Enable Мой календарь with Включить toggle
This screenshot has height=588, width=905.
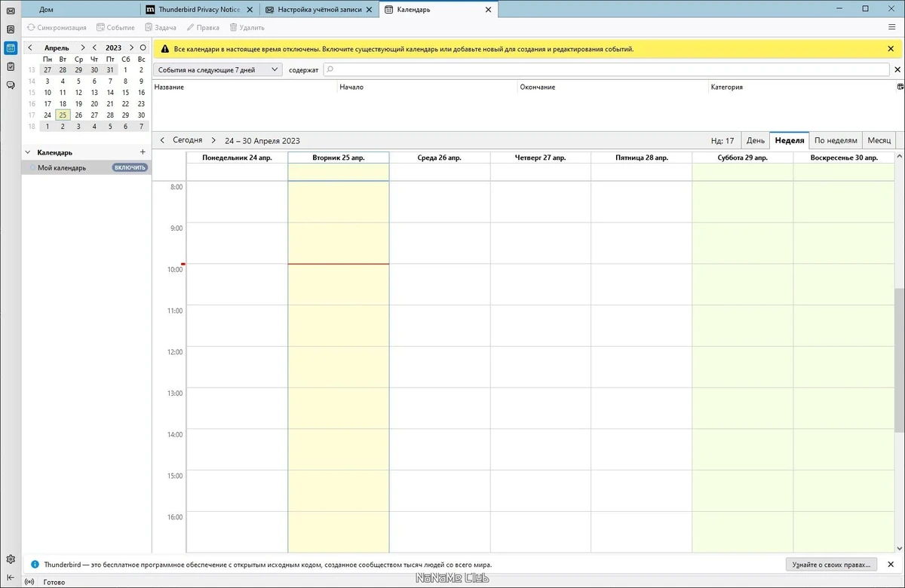coord(130,167)
